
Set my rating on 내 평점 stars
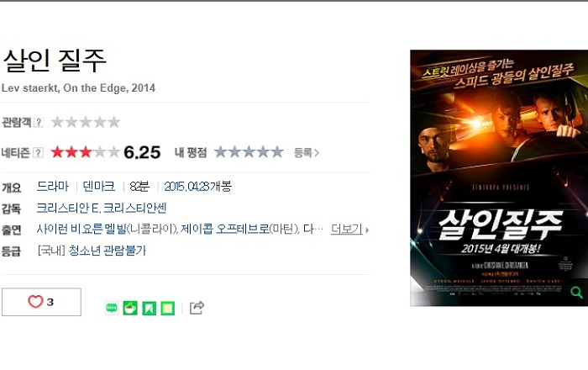click(x=249, y=152)
